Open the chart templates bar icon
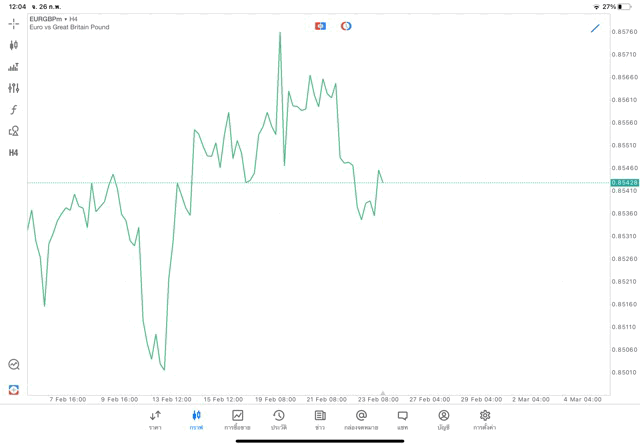 pyautogui.click(x=14, y=67)
